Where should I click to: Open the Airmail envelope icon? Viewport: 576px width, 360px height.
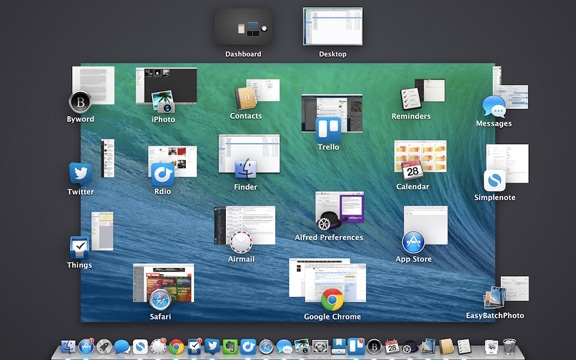point(241,242)
